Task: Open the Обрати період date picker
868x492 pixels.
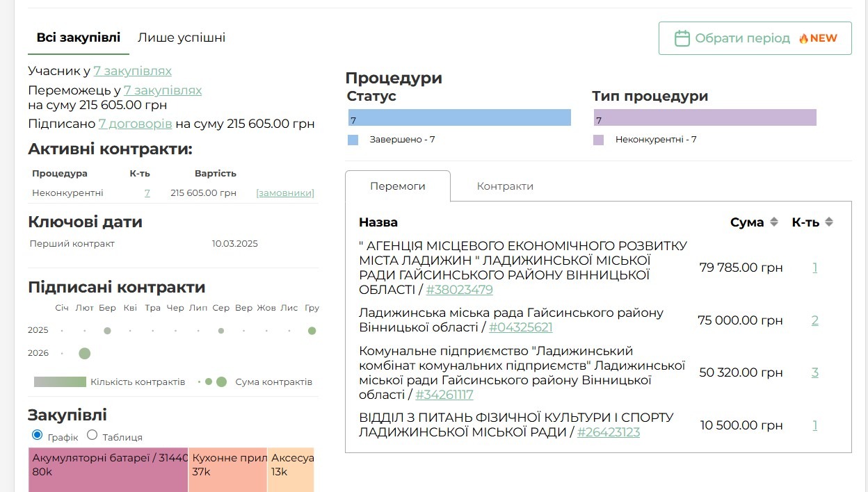Action: coord(755,38)
